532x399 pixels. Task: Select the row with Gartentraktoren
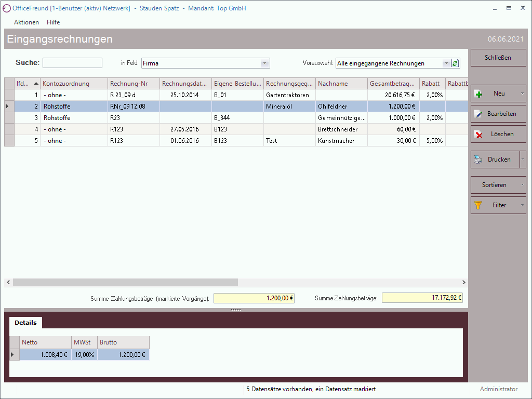(x=287, y=95)
